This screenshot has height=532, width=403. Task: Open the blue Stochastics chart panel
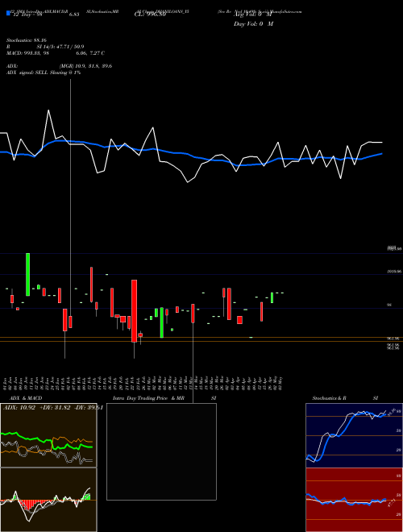[x=354, y=435]
